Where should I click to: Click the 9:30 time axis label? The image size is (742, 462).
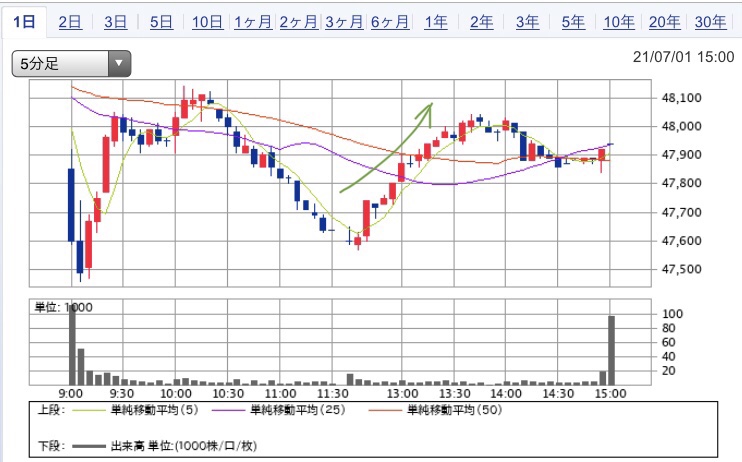click(122, 394)
